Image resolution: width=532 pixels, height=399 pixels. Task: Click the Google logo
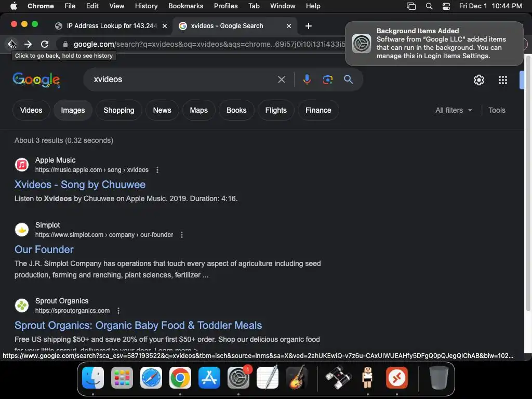36,80
